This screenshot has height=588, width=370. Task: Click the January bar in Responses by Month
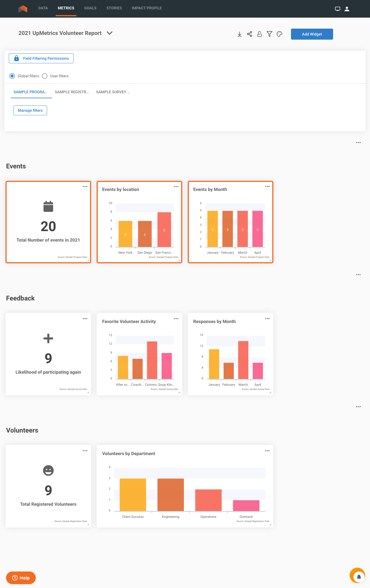[x=214, y=364]
